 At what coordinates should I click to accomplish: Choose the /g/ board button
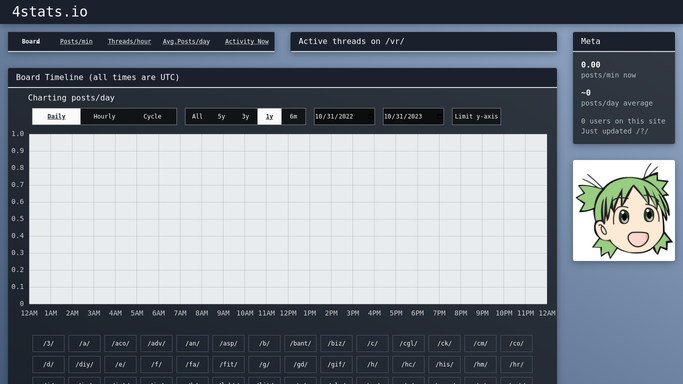pyautogui.click(x=264, y=364)
